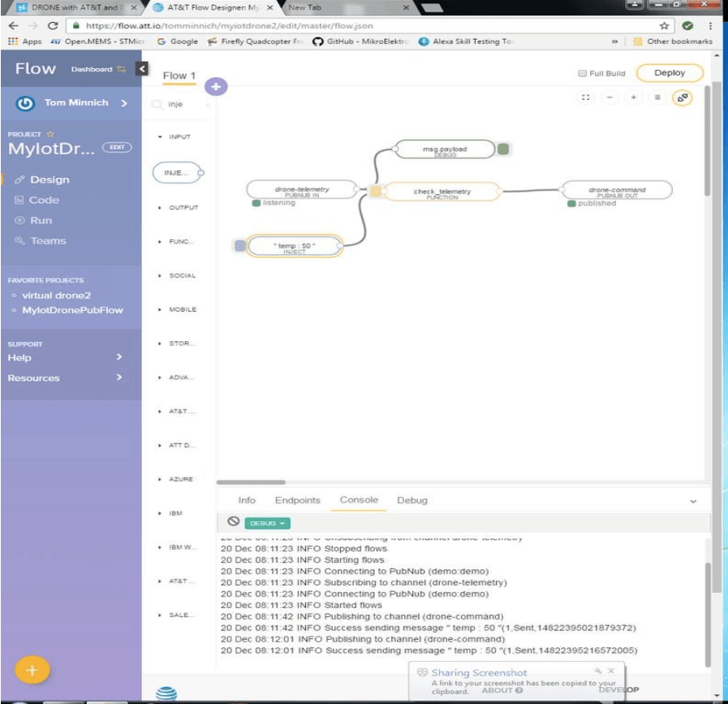Click the Deploy button
The width and height of the screenshot is (728, 704).
[670, 73]
